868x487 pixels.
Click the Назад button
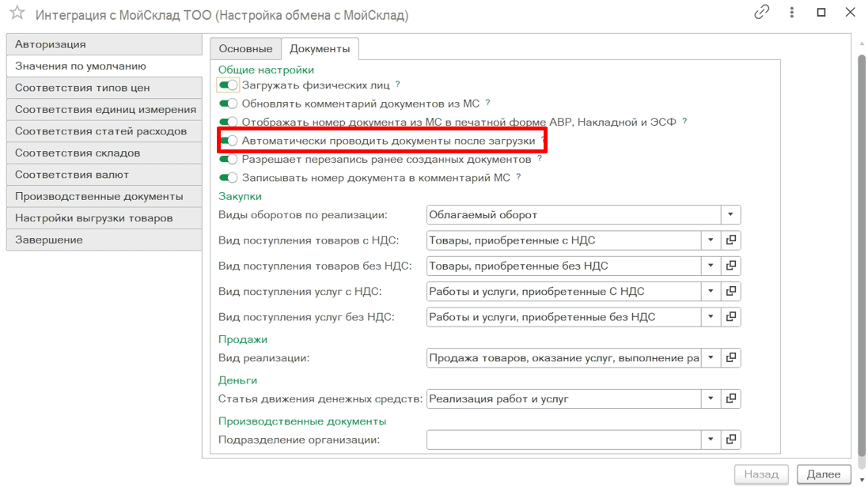761,474
